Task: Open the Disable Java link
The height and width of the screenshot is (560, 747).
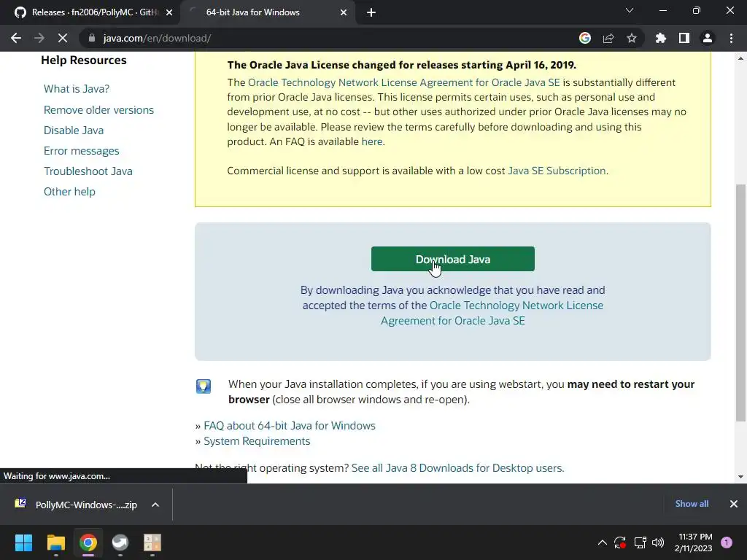Action: coord(74,130)
